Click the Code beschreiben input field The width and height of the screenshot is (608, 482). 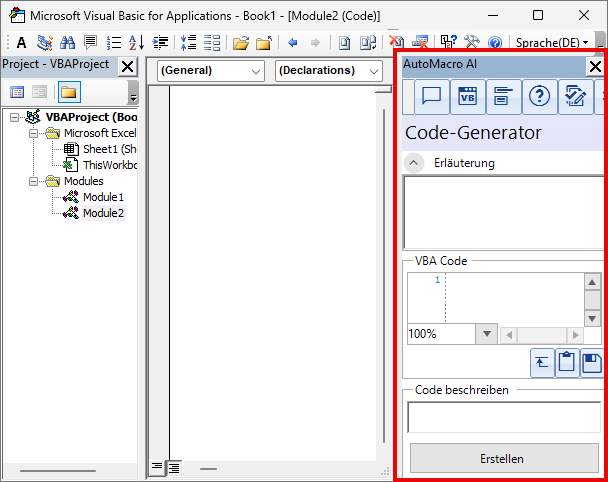click(x=504, y=417)
